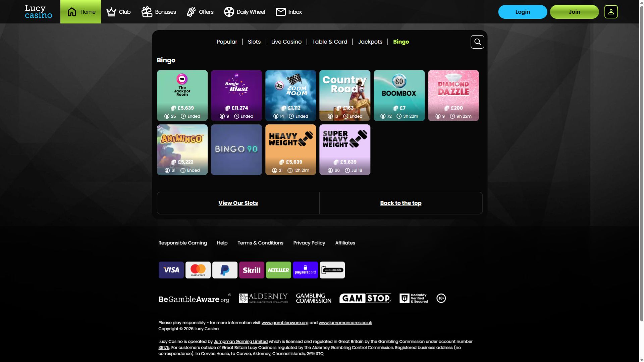Image resolution: width=644 pixels, height=362 pixels.
Task: Open the www.gambleaware.org link
Action: tap(285, 323)
